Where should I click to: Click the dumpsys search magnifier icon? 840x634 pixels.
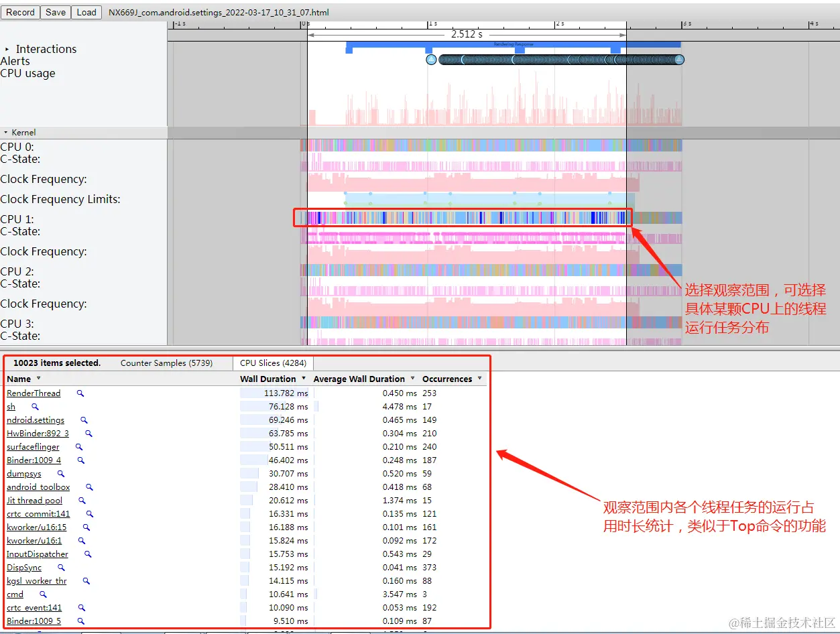60,474
